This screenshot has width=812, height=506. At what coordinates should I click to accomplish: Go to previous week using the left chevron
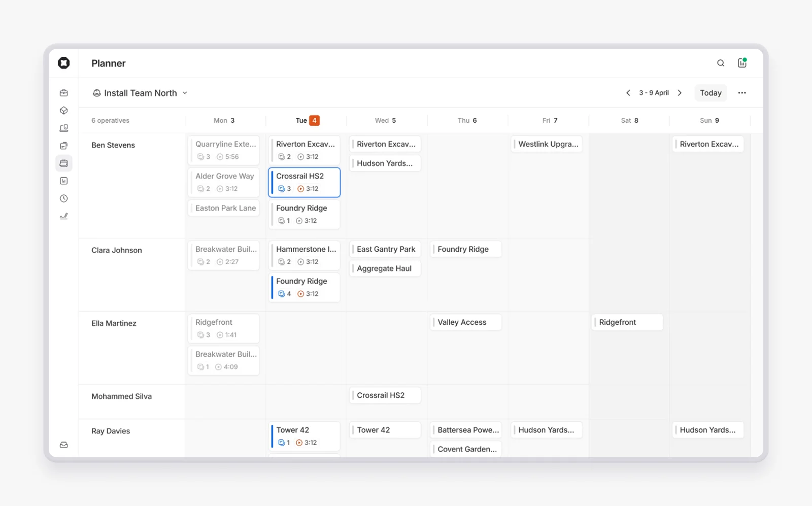point(628,93)
